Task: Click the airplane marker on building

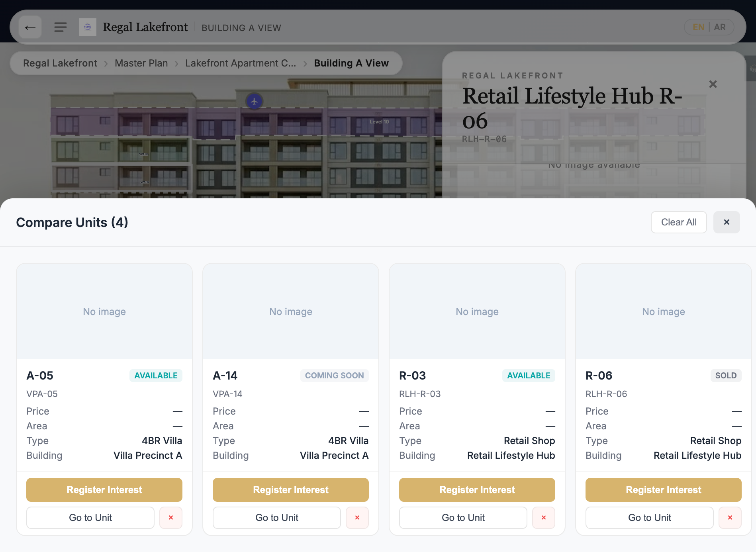Action: (x=254, y=101)
